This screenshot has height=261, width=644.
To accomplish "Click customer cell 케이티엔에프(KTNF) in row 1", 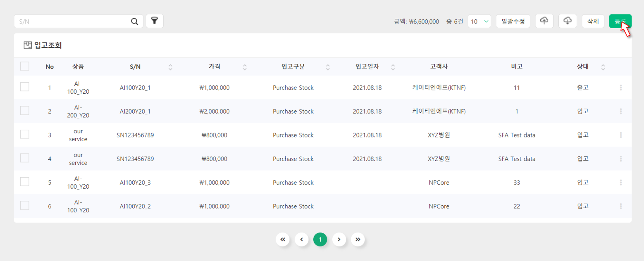I will click(x=439, y=88).
